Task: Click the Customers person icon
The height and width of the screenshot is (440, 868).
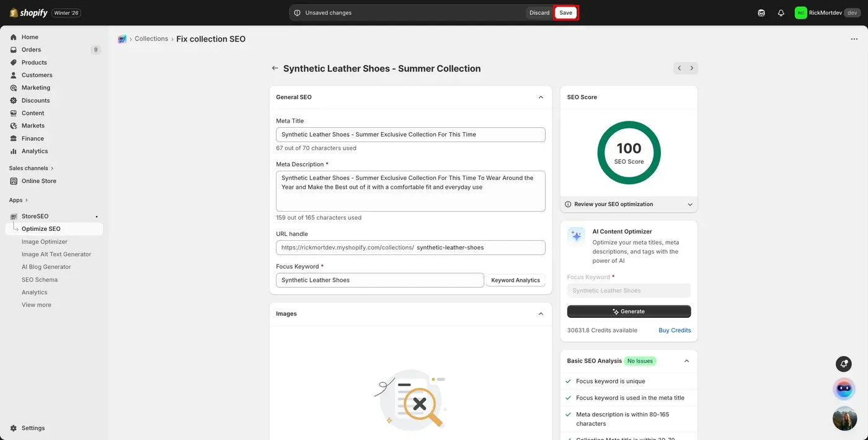Action: (x=14, y=75)
